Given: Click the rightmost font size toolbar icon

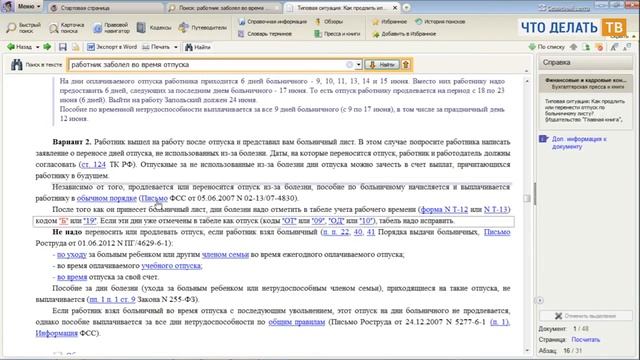Looking at the screenshot, I should pyautogui.click(x=627, y=47).
